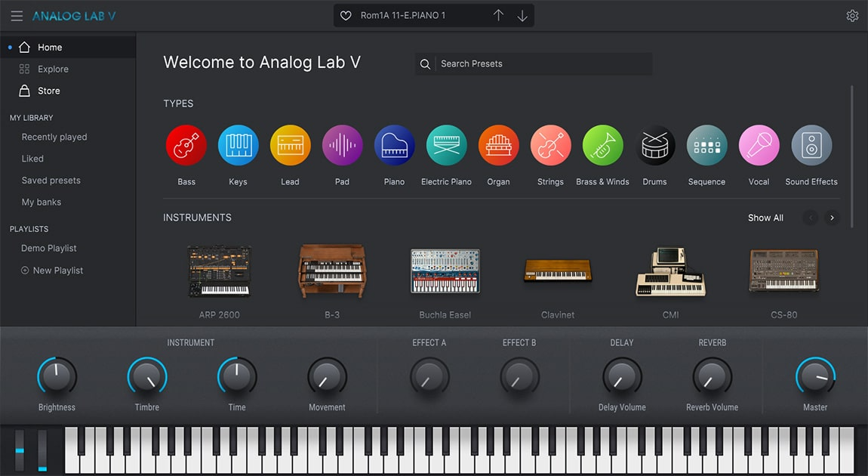
Task: Select the Buchla Easel instrument thumbnail
Action: pyautogui.click(x=445, y=271)
